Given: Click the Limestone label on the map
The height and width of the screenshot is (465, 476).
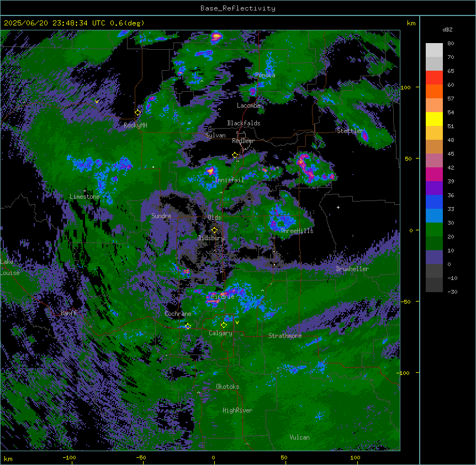Looking at the screenshot, I should (x=84, y=197).
